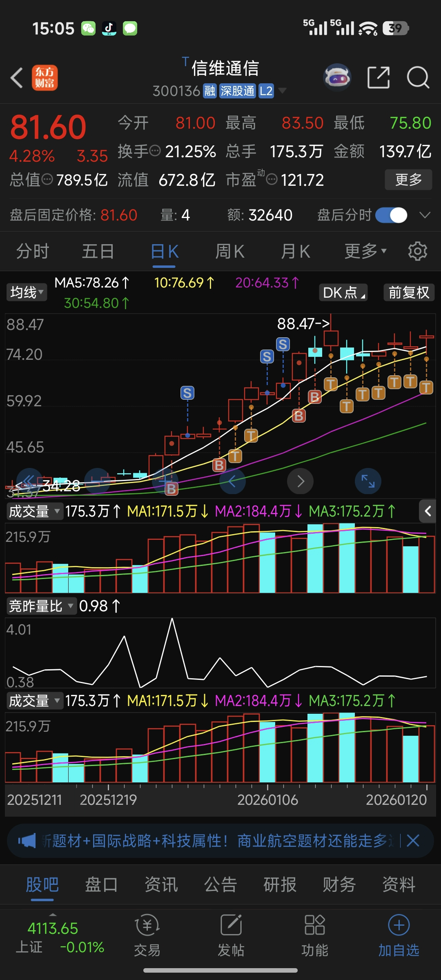441x980 pixels.
Task: Open WeChat status bar notification icon
Action: click(88, 28)
